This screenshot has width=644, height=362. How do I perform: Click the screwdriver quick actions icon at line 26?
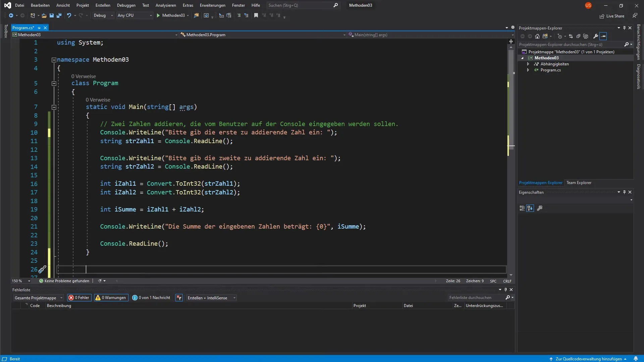point(42,269)
